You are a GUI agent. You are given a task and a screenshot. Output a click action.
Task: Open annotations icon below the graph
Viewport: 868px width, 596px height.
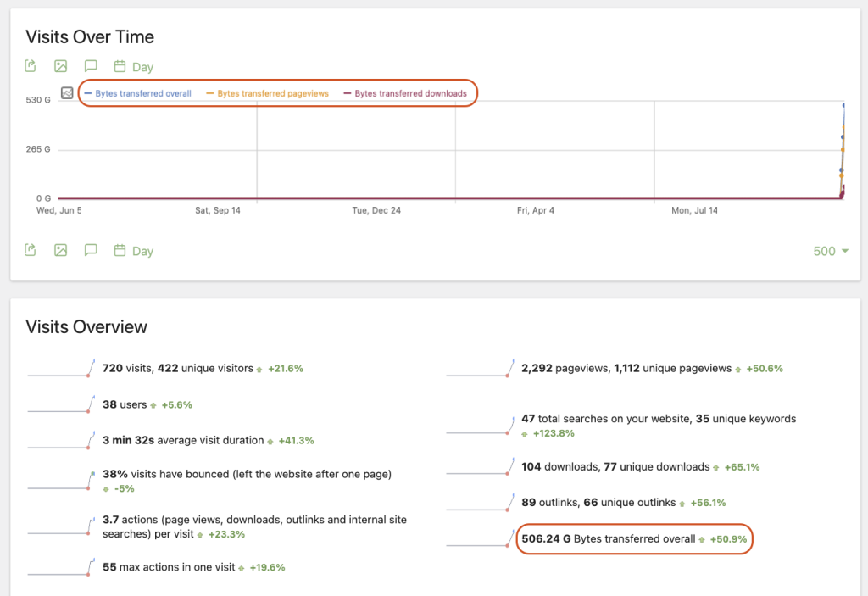(x=91, y=250)
